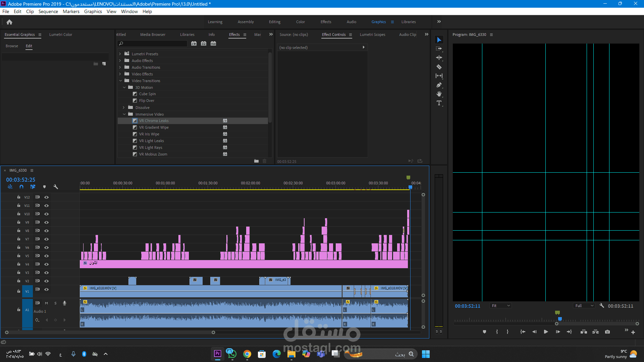The image size is (644, 362).
Task: Solo the Audio 1 track
Action: (x=55, y=303)
